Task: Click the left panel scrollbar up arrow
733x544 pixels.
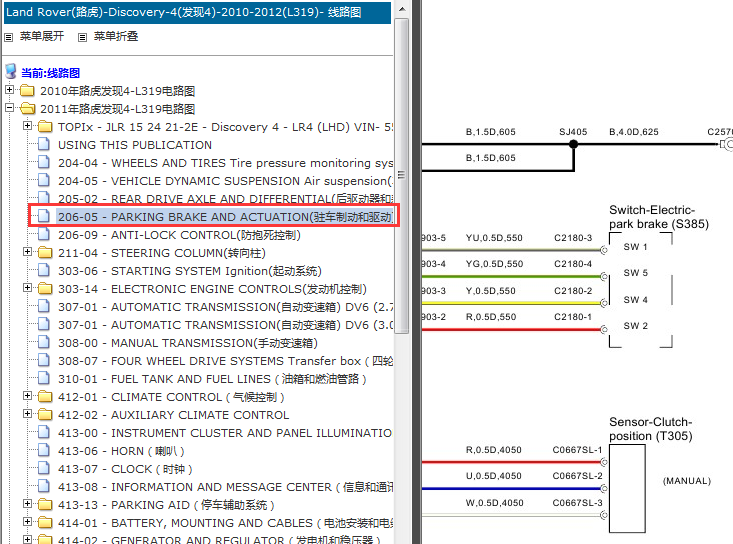Action: tap(402, 9)
